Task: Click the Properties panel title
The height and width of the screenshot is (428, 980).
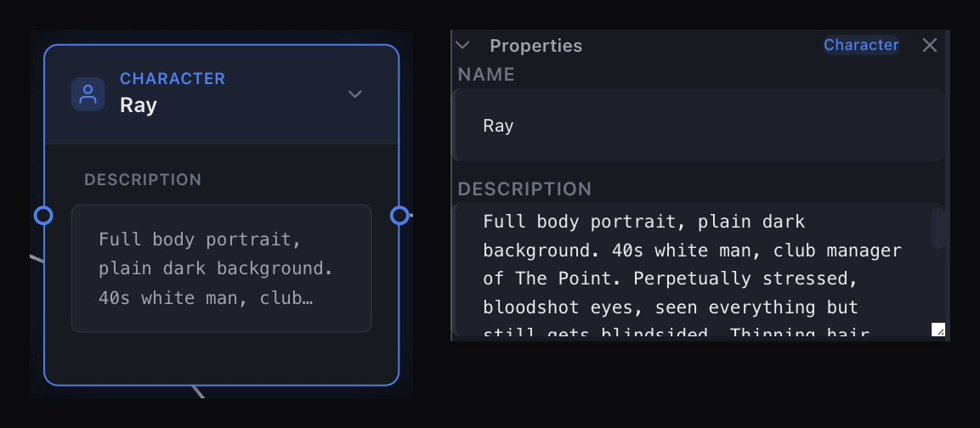Action: click(535, 46)
